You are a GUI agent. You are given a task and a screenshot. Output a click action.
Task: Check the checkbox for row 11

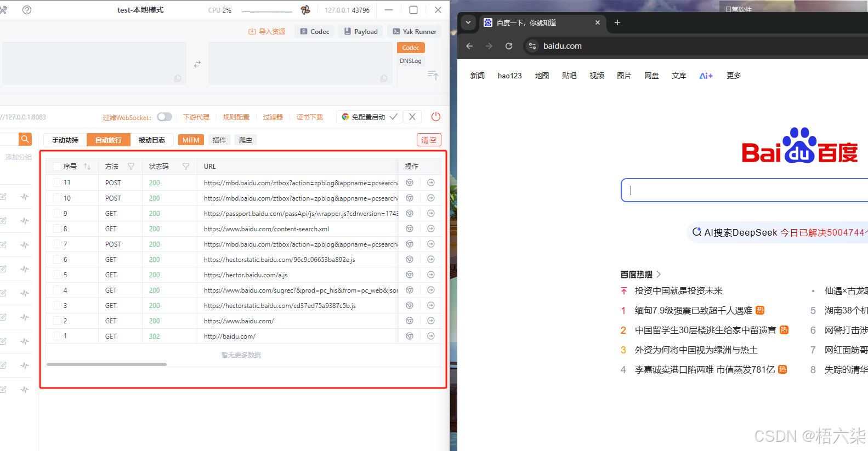coord(57,182)
